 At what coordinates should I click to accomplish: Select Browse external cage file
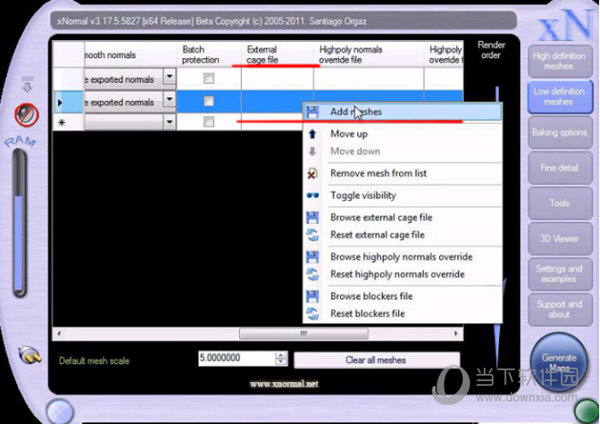tap(402, 217)
